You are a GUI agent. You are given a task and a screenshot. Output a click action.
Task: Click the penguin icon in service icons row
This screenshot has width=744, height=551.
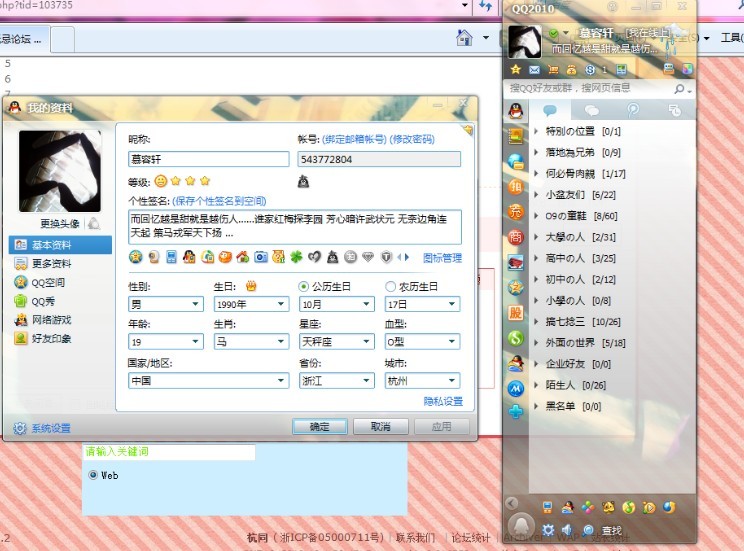tap(189, 257)
